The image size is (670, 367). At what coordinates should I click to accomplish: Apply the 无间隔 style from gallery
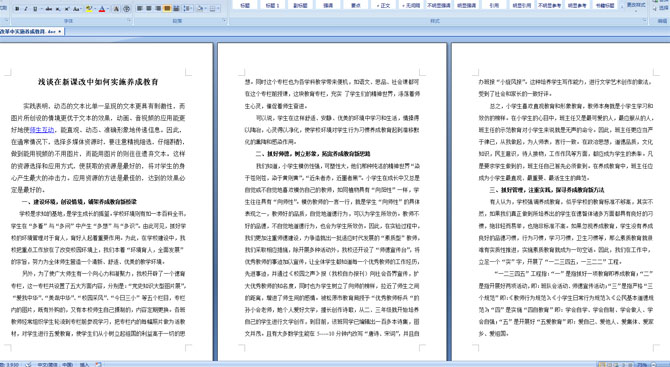click(x=411, y=5)
